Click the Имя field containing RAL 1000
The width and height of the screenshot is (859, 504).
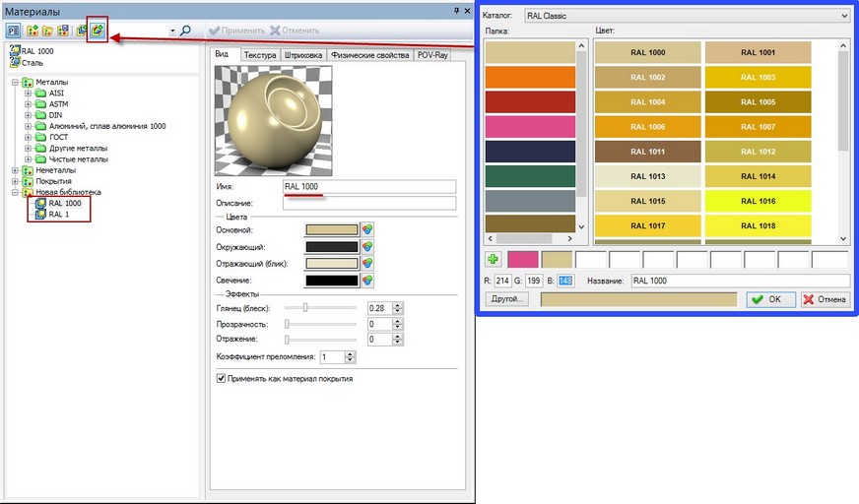(369, 187)
